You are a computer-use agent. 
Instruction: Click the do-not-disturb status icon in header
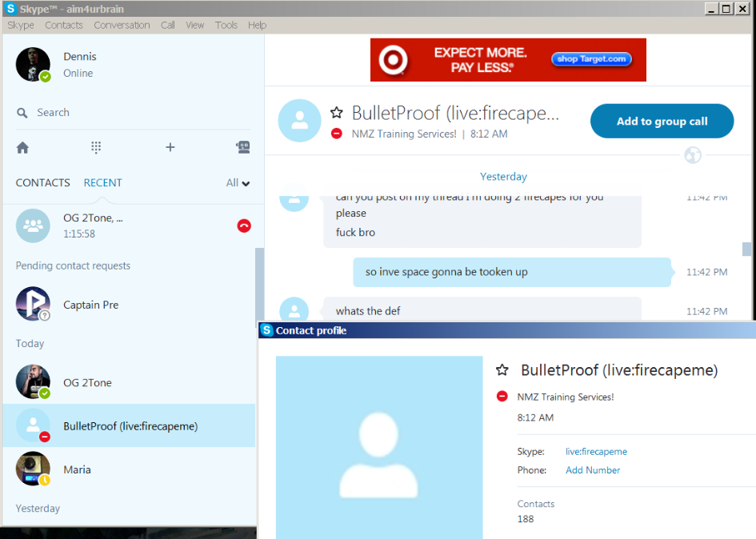[337, 134]
